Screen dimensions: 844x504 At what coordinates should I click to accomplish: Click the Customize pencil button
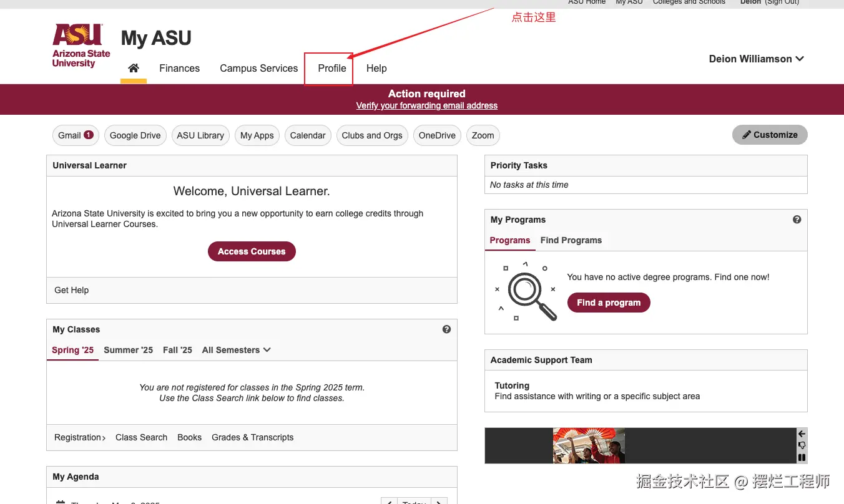770,135
